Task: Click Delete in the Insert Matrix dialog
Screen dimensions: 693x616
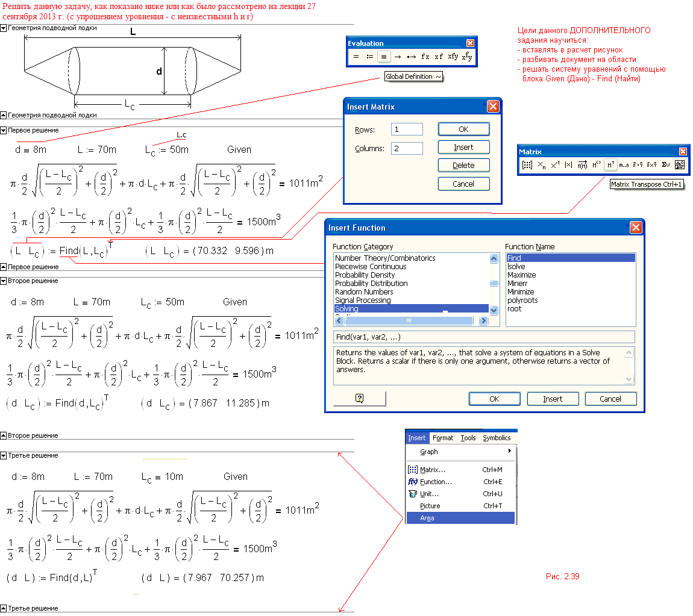Action: coord(463,165)
